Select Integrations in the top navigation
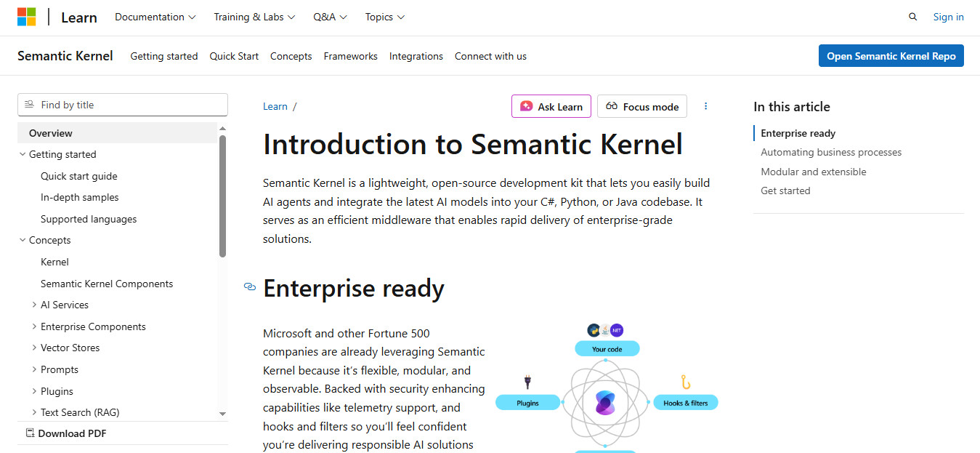The height and width of the screenshot is (453, 980). click(416, 56)
